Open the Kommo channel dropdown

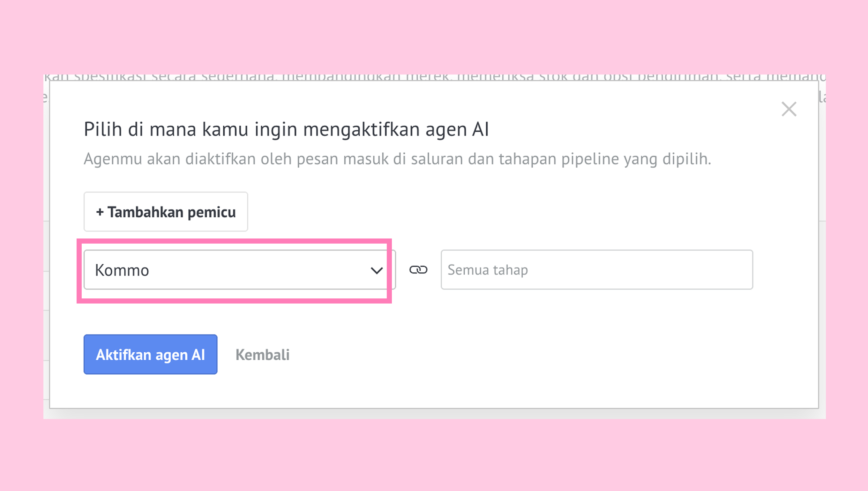click(239, 270)
